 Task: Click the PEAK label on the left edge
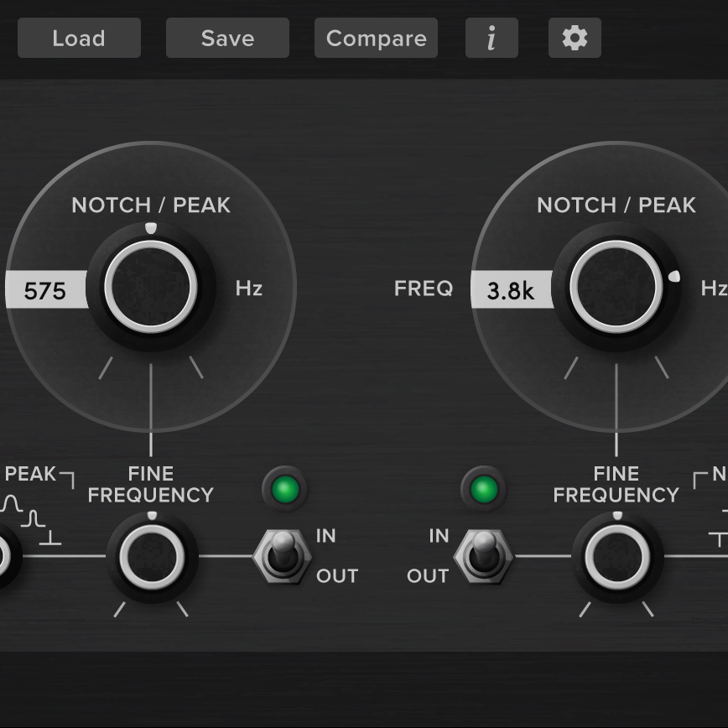(x=32, y=473)
